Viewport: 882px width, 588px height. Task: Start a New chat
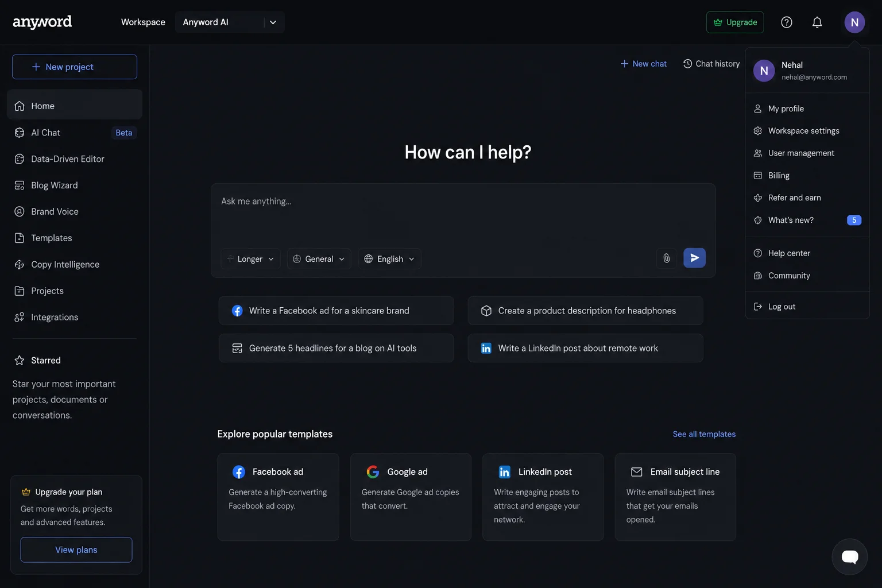click(x=644, y=64)
